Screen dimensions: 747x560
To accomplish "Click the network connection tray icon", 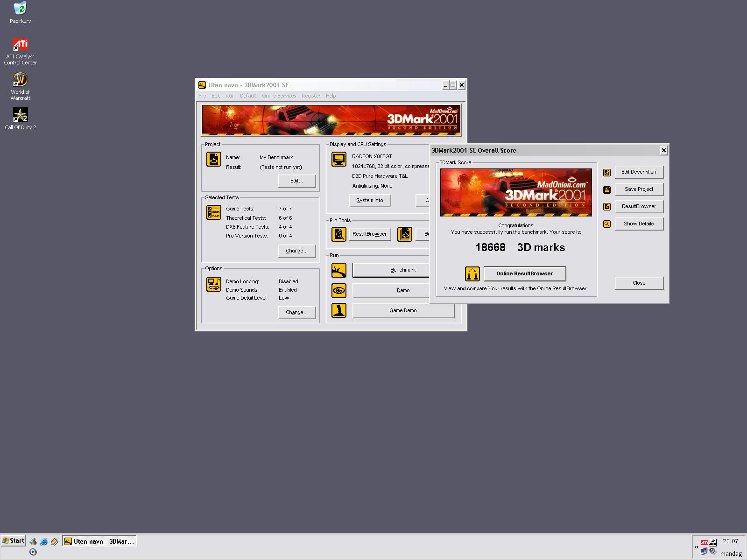I will click(704, 551).
